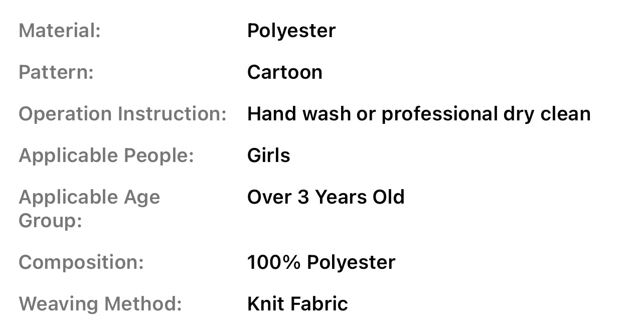Click the Operation Instruction label
Viewport: 644px width, 327px height.
123,114
